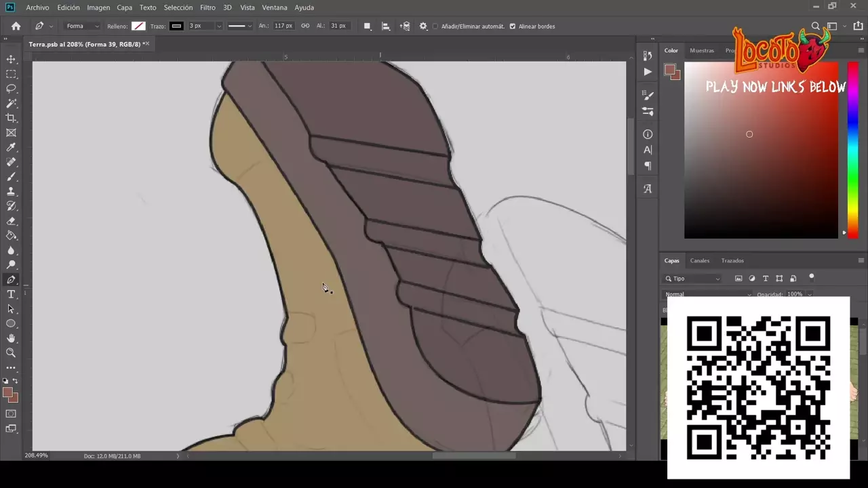Uncheck the Alinear bordes checkbox
Image resolution: width=868 pixels, height=488 pixels.
(x=512, y=26)
